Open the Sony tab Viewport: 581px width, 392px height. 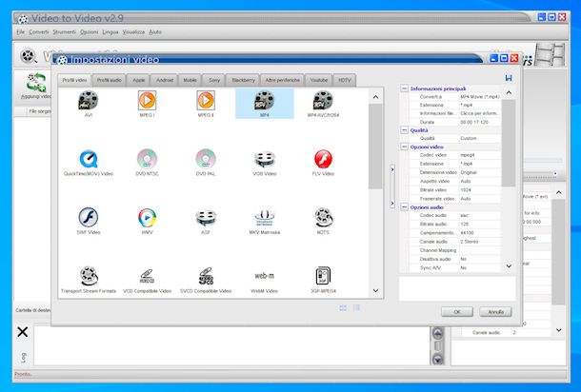214,80
